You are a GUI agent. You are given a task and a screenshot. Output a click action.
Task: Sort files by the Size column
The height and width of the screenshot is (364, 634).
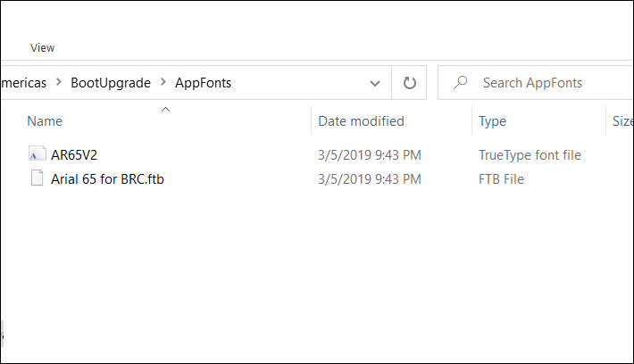tap(621, 121)
